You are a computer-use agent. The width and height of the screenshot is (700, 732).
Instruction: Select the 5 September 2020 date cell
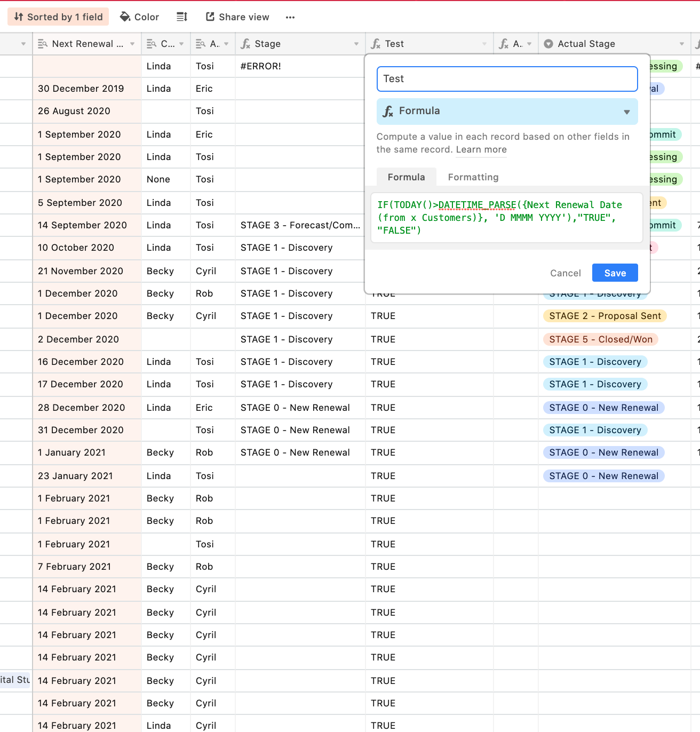point(87,203)
